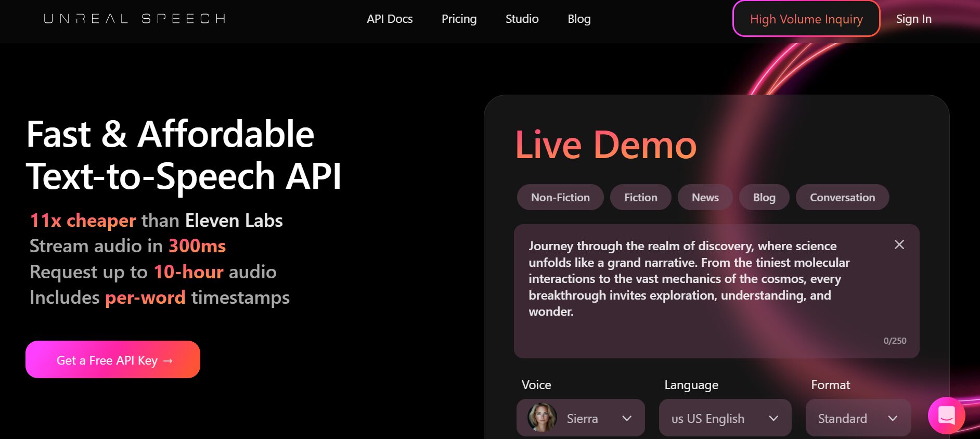980x439 pixels.
Task: Click the 'Request up to 10-hour audio' line
Action: pyautogui.click(x=153, y=272)
